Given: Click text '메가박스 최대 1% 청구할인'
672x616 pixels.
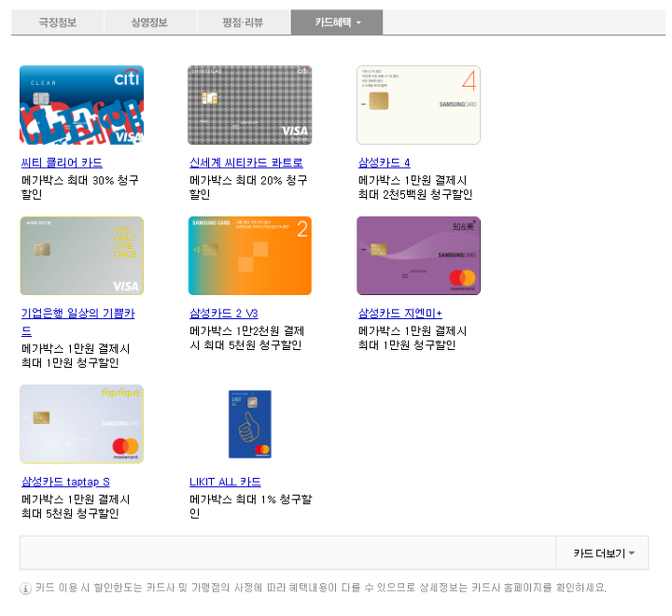Looking at the screenshot, I should [x=251, y=506].
